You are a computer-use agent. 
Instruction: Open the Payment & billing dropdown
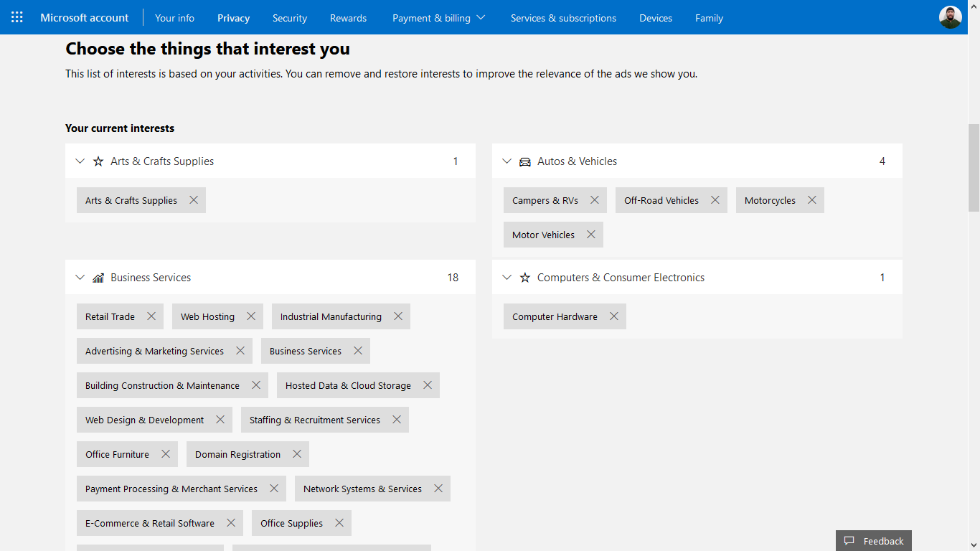pyautogui.click(x=438, y=18)
